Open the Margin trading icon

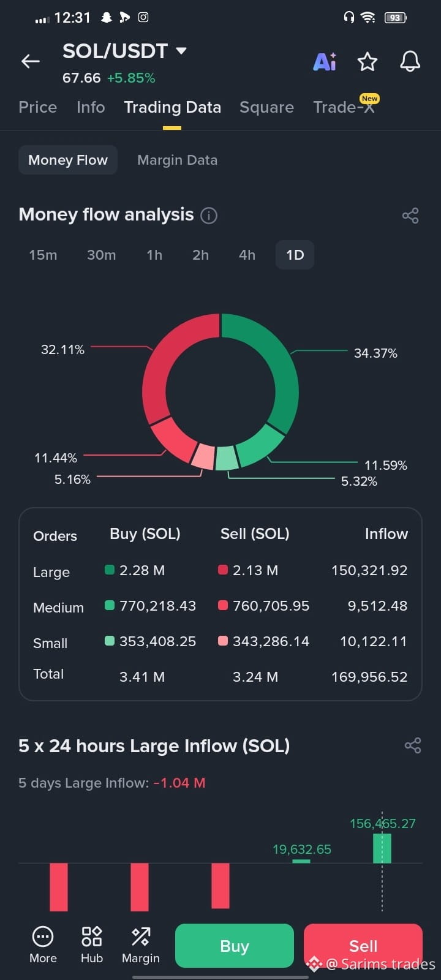[141, 945]
